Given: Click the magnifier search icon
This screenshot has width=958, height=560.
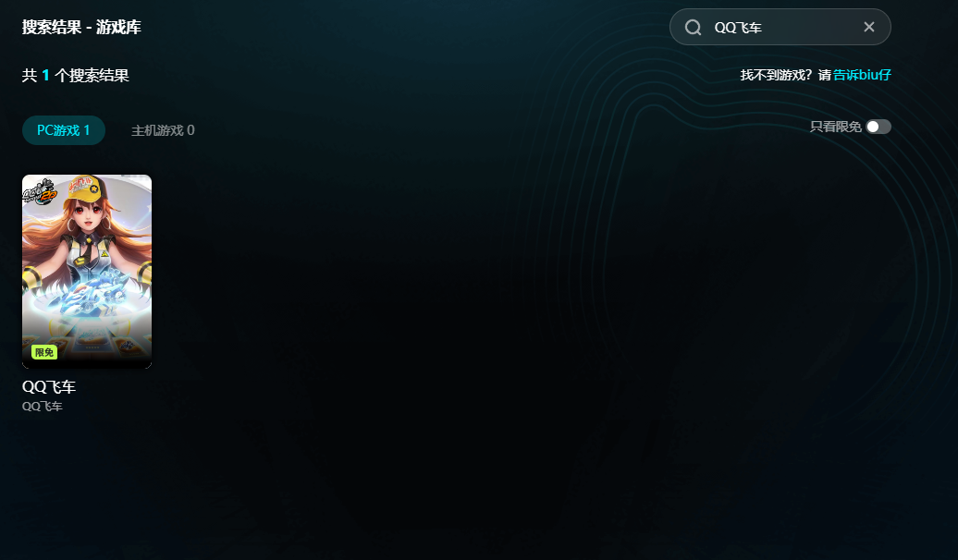Looking at the screenshot, I should 693,28.
